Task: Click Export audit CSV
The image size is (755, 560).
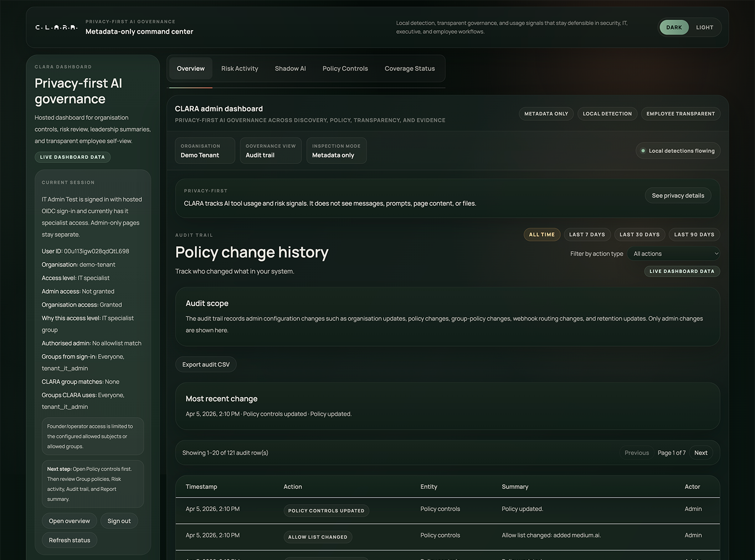Action: 206,364
